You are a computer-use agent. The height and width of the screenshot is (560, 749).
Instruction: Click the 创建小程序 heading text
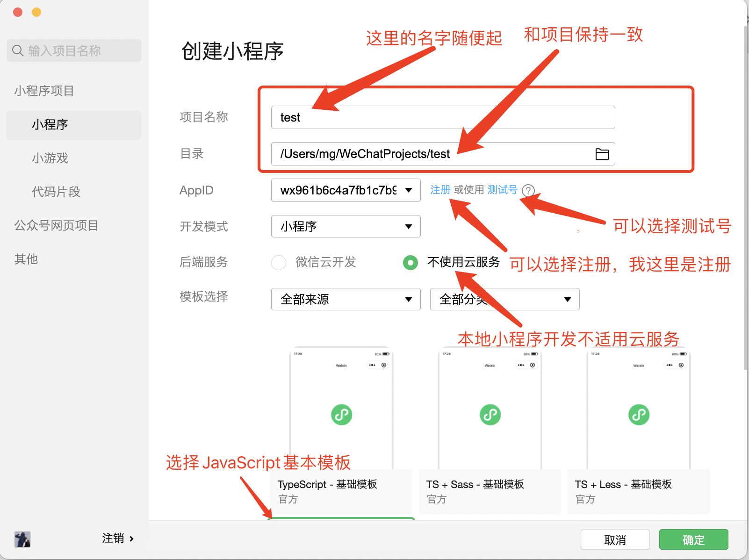pyautogui.click(x=232, y=51)
